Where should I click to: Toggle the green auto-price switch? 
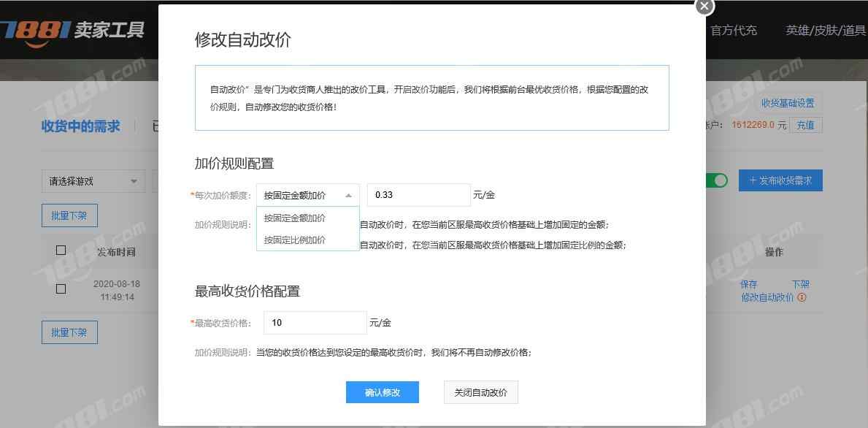click(716, 180)
